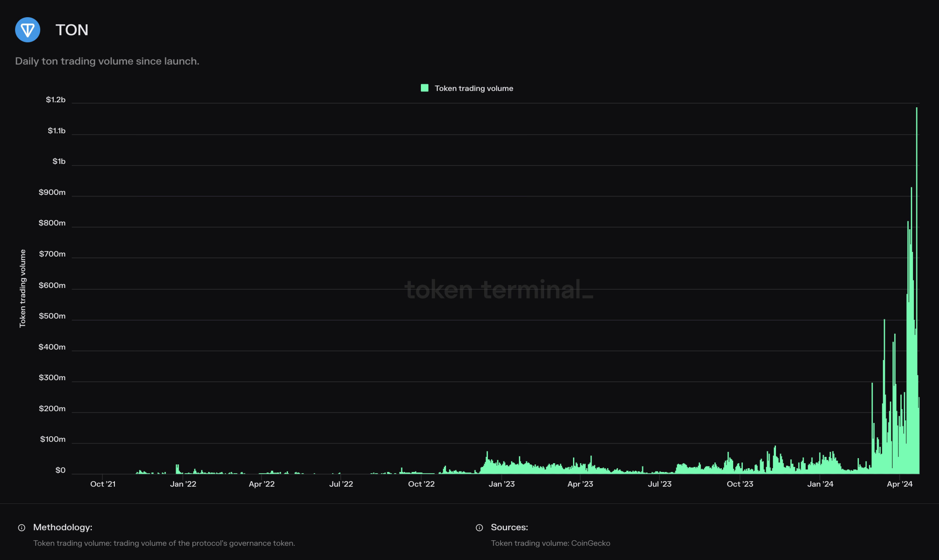939x560 pixels.
Task: Click the vertical Token trading volume axis title
Action: (23, 288)
